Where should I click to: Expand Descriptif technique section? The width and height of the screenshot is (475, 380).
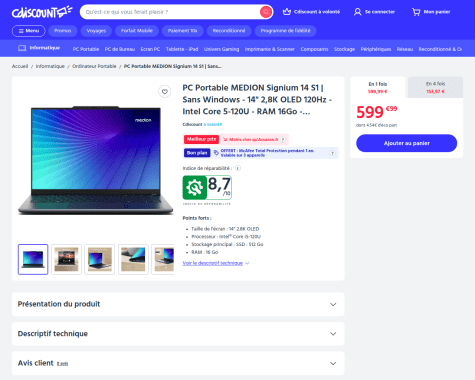coord(178,334)
